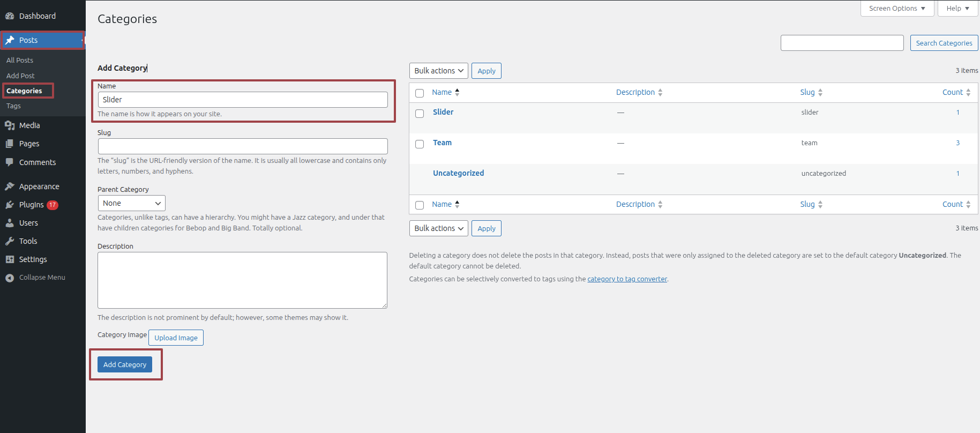Screen dimensions: 980x433
Task: Expand the Screen Options panel
Action: point(896,9)
